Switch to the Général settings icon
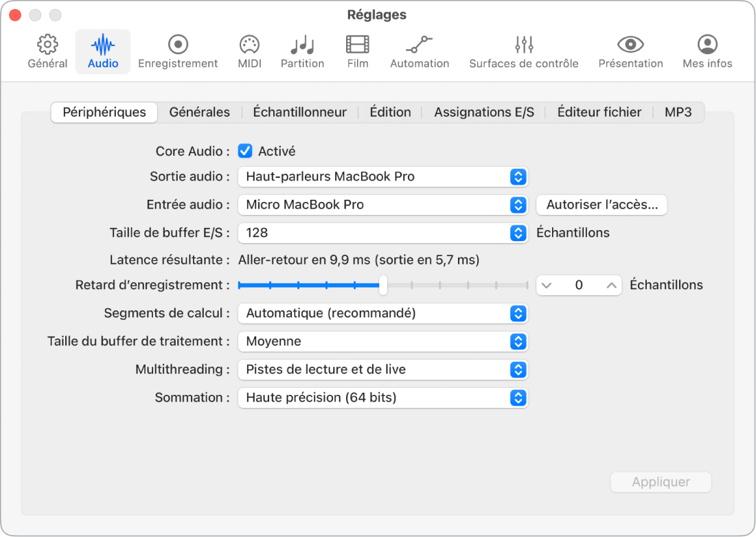This screenshot has width=756, height=537. [x=47, y=51]
